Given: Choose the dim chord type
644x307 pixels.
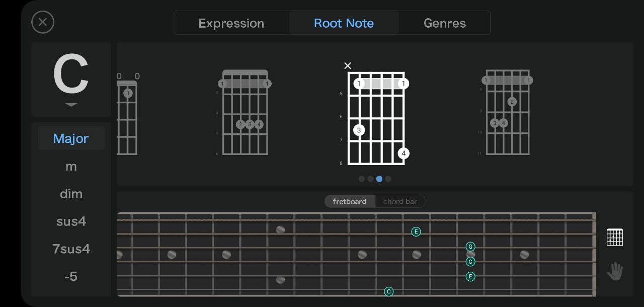Looking at the screenshot, I should [71, 194].
